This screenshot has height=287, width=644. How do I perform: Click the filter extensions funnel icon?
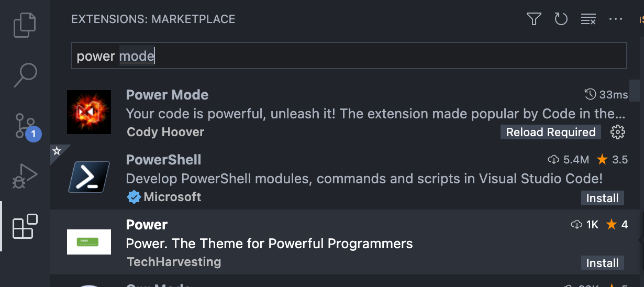point(534,19)
